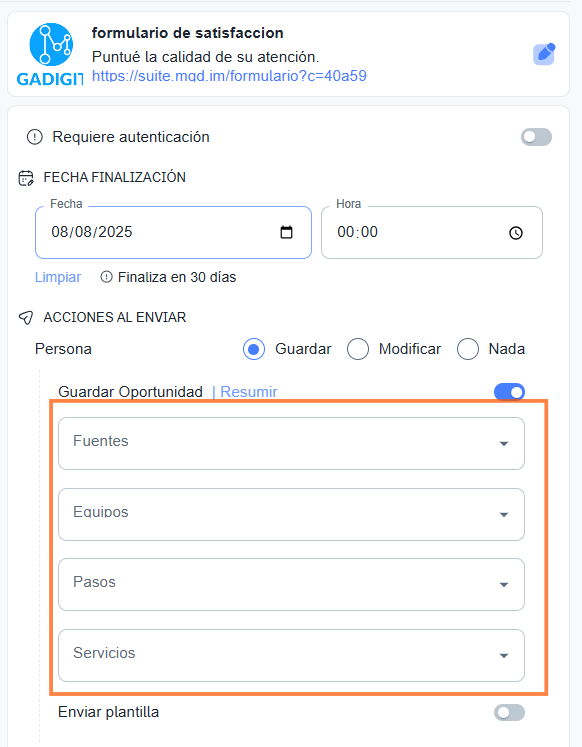Click the Limpiar link
The height and width of the screenshot is (747, 582).
coord(58,277)
